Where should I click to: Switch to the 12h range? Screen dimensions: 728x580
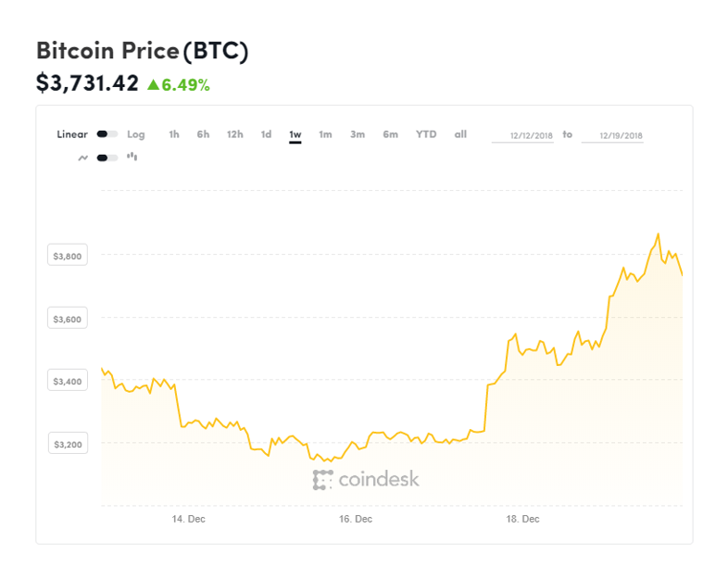[235, 134]
